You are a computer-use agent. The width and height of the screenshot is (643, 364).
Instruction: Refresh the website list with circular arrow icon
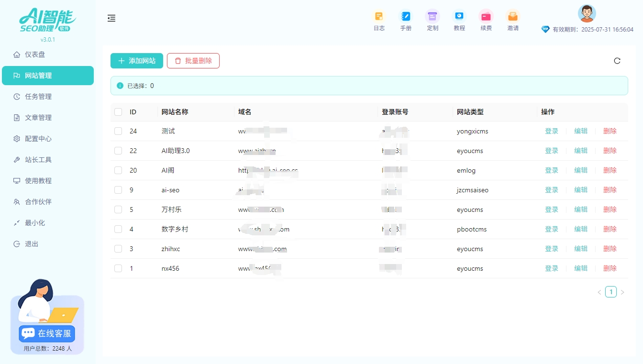click(617, 61)
